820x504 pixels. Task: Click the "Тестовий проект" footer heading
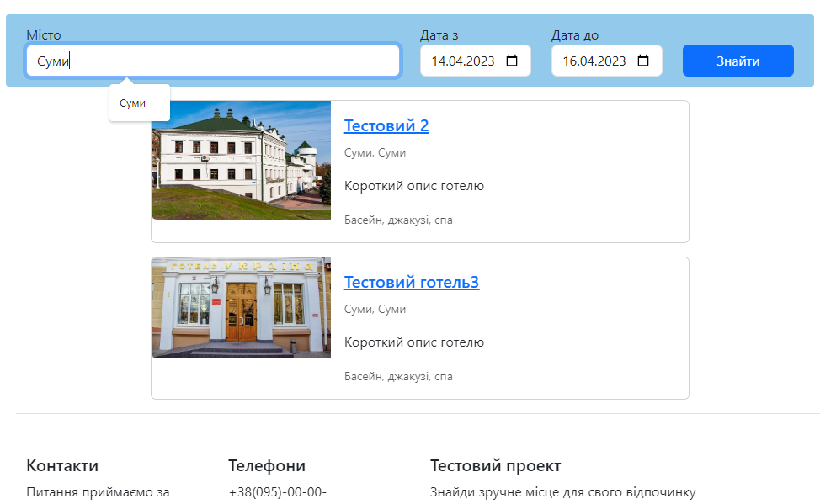(x=495, y=465)
